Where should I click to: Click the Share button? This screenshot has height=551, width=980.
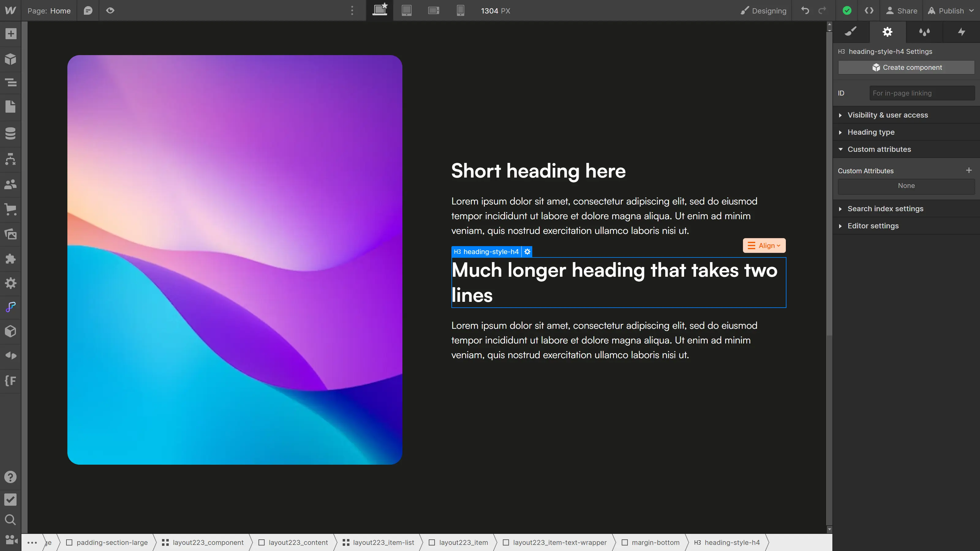coord(902,11)
